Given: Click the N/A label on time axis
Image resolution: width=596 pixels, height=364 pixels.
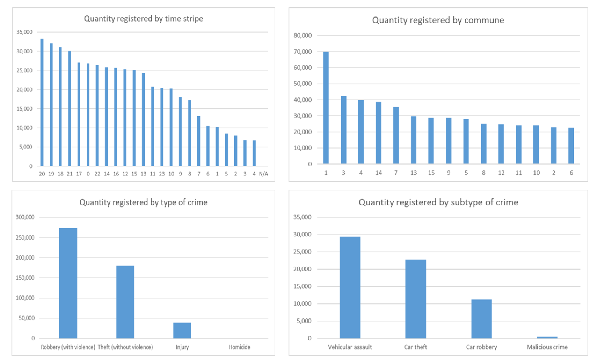Looking at the screenshot, I should coord(263,174).
